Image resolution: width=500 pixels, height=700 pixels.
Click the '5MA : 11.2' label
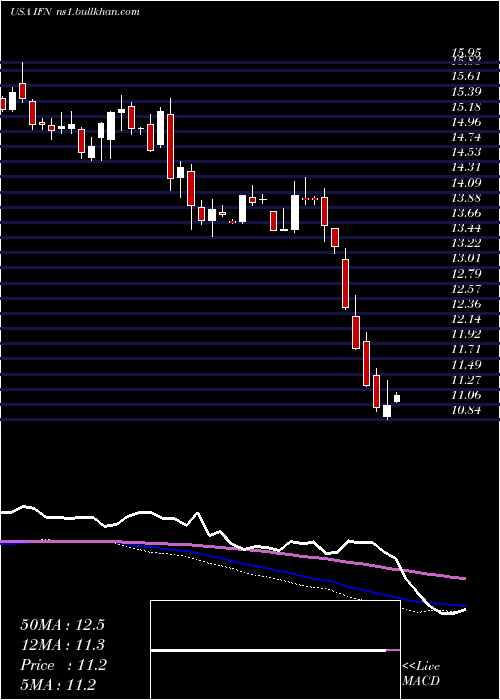pos(58,685)
